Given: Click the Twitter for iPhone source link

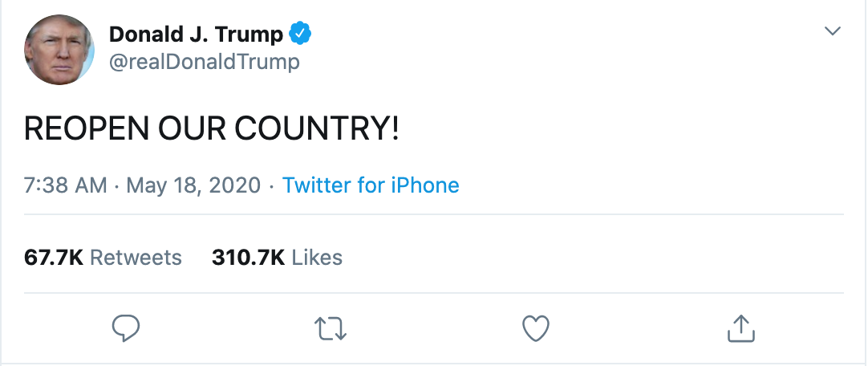Looking at the screenshot, I should pyautogui.click(x=371, y=185).
